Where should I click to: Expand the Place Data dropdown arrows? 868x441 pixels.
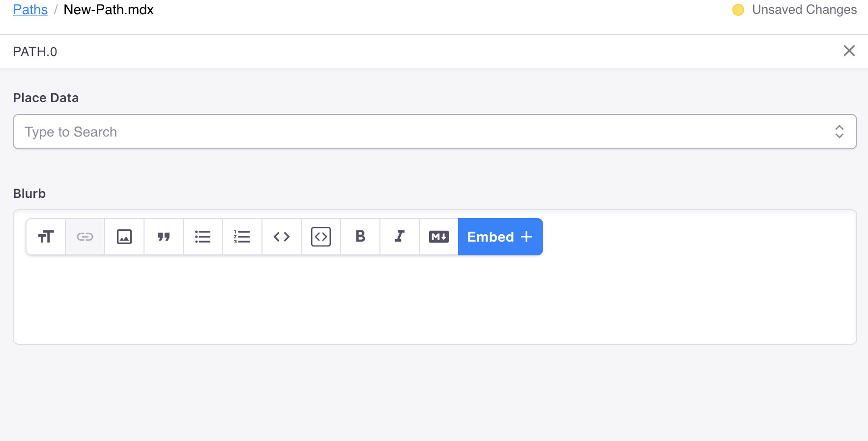coord(839,132)
